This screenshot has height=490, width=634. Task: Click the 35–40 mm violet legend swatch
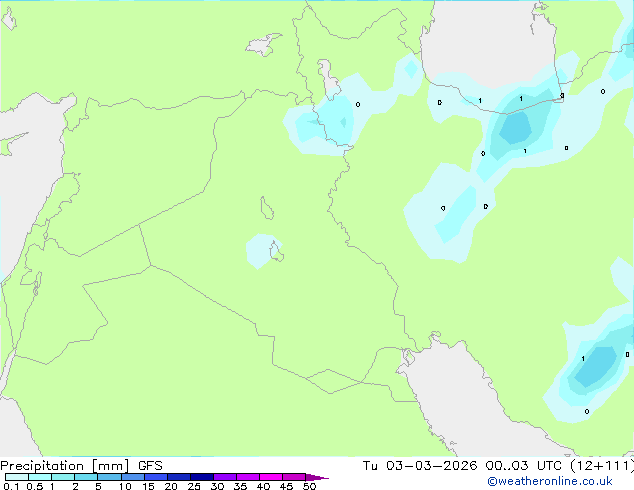[248, 477]
